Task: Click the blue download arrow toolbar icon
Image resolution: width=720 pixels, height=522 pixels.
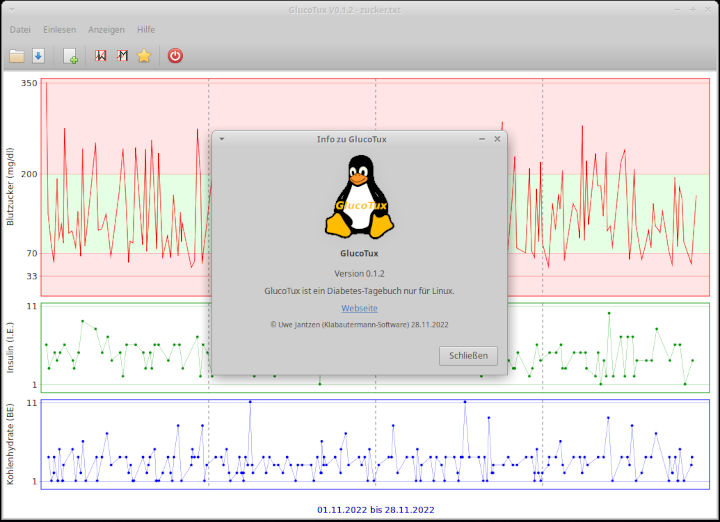Action: coord(38,56)
